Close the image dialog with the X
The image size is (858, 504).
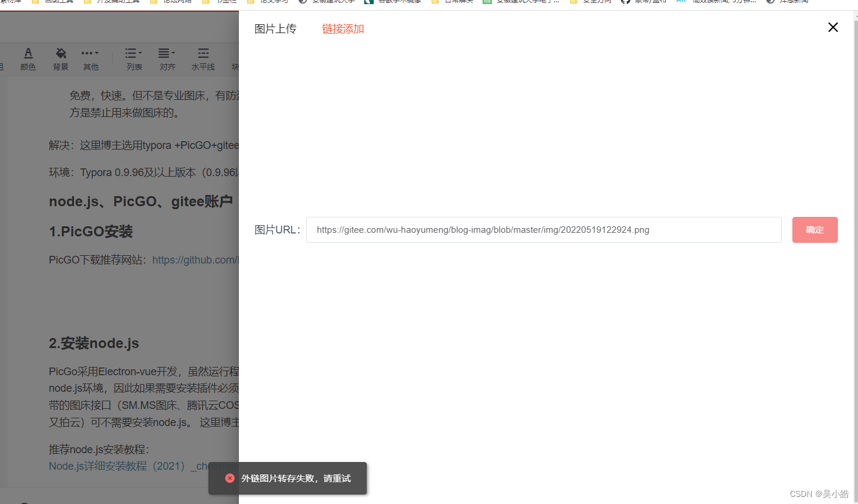(x=833, y=27)
